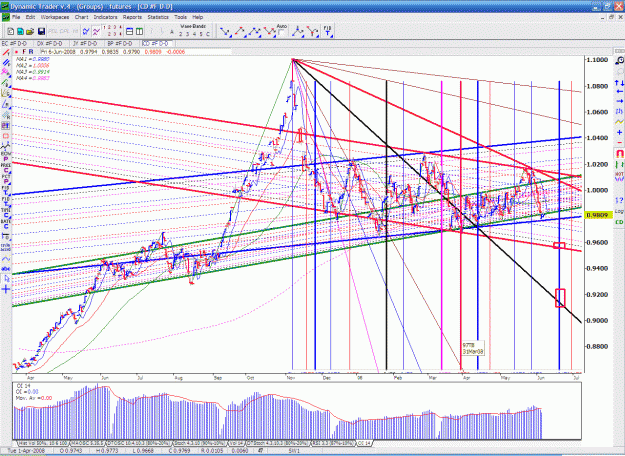
Task: Open the Workspaces menu
Action: [x=55, y=18]
